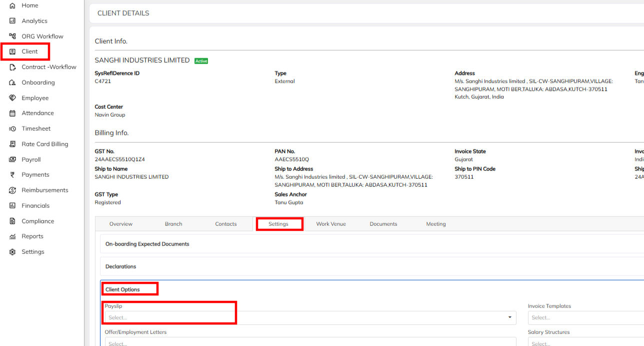
Task: Open Payroll in the sidebar
Action: 31,160
